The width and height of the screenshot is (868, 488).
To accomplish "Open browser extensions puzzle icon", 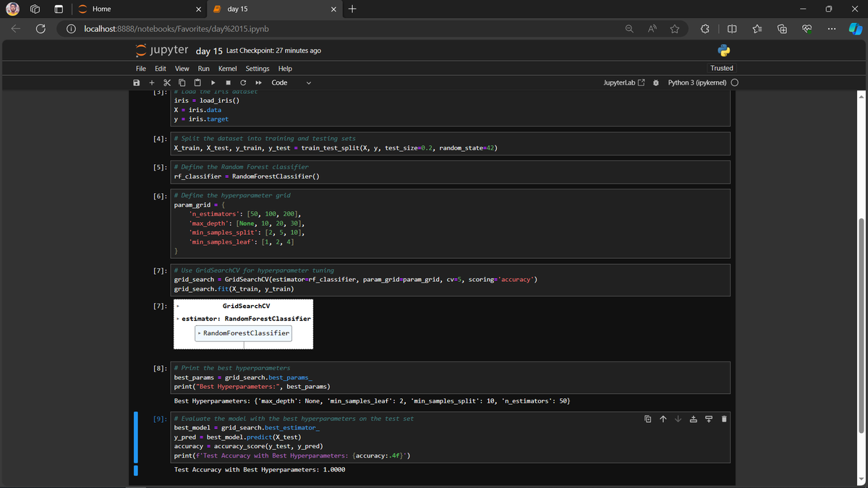I will coord(706,29).
